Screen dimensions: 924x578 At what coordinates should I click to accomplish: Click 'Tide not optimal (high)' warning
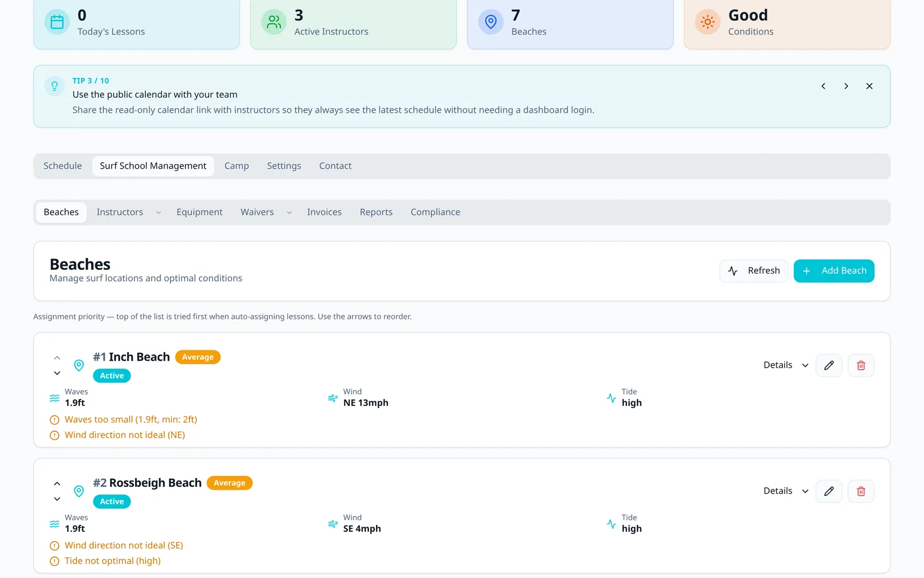[113, 561]
